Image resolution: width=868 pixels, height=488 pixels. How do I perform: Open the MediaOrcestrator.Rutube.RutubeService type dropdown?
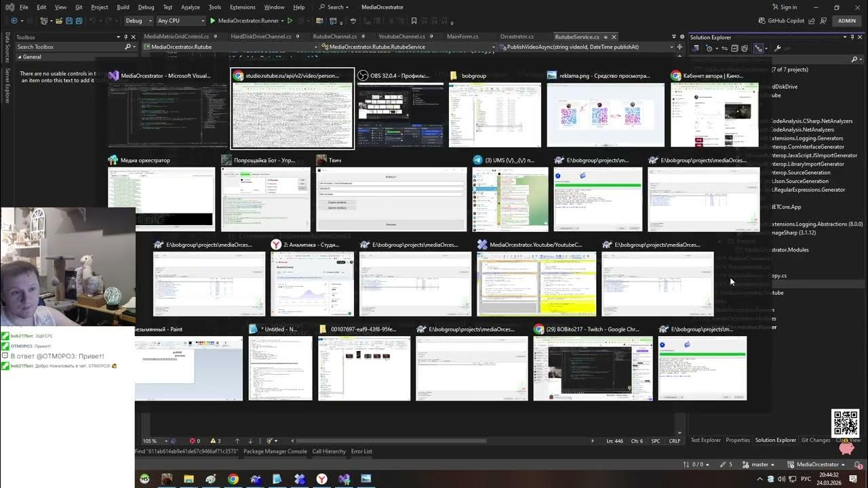(x=409, y=47)
